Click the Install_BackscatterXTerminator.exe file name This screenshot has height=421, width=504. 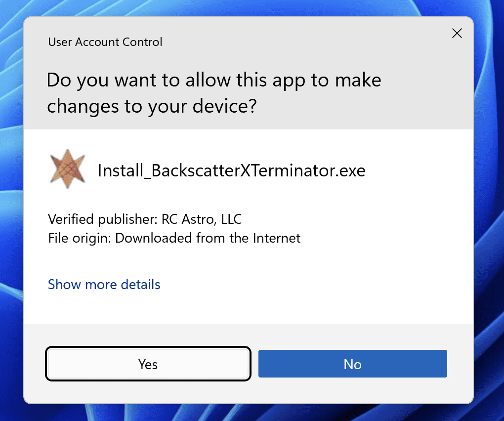231,170
